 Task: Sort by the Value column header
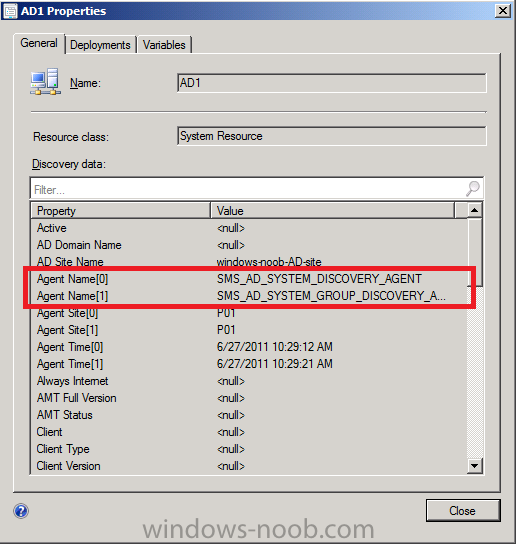(x=332, y=211)
